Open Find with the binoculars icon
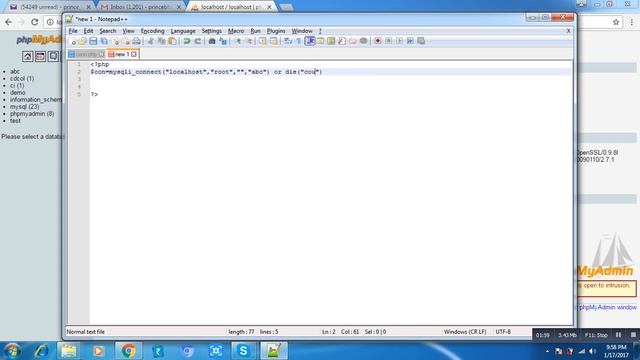Image resolution: width=640 pixels, height=360 pixels. pos(212,41)
